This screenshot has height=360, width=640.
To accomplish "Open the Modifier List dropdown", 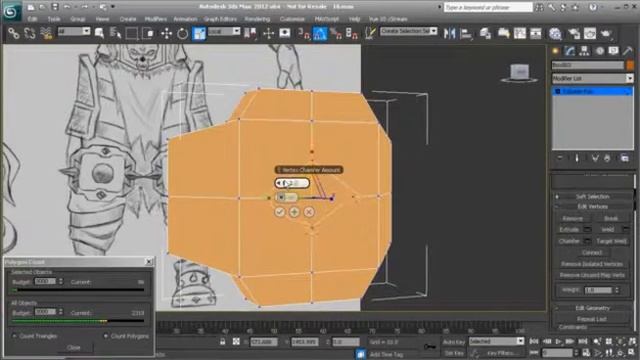I will pos(593,78).
